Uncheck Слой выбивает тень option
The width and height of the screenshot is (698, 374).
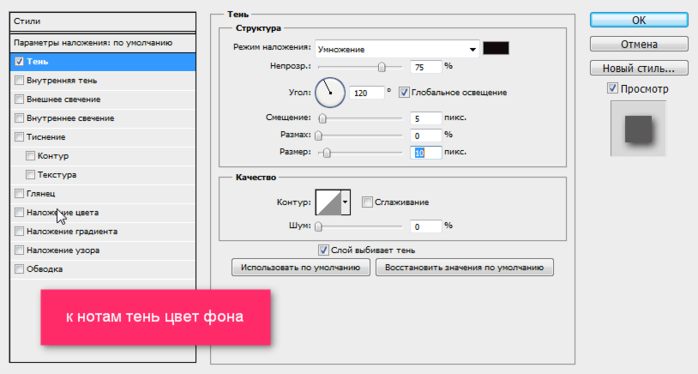[323, 250]
